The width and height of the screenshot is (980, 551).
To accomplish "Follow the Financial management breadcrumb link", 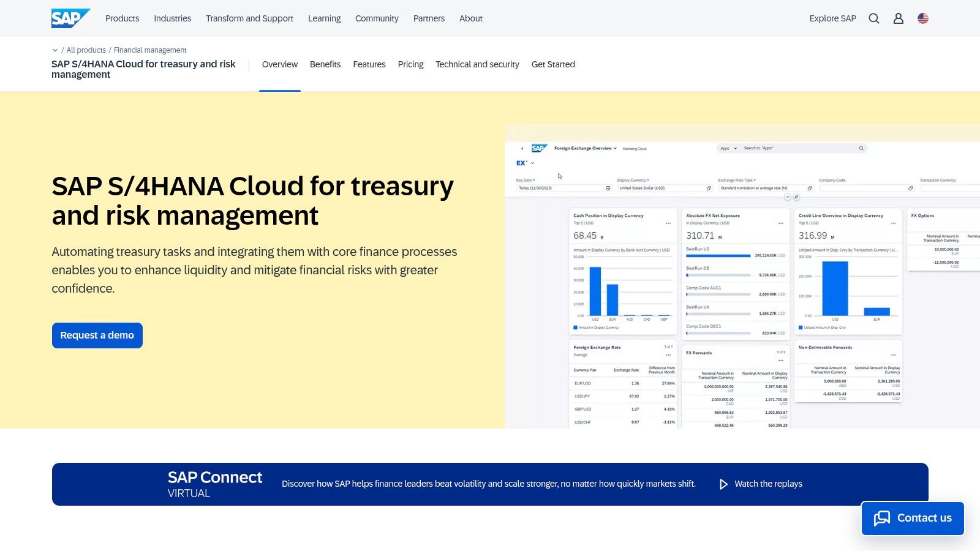I will (x=150, y=50).
